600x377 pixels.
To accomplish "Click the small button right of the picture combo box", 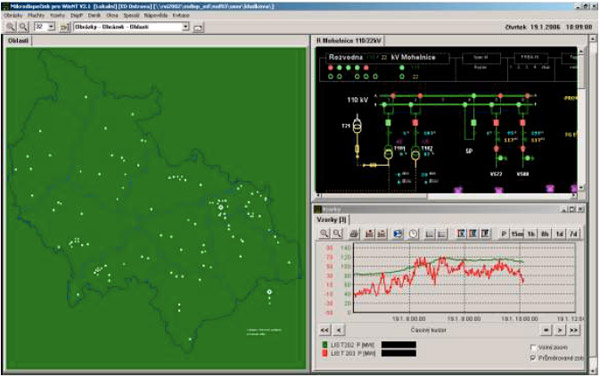I will click(198, 28).
